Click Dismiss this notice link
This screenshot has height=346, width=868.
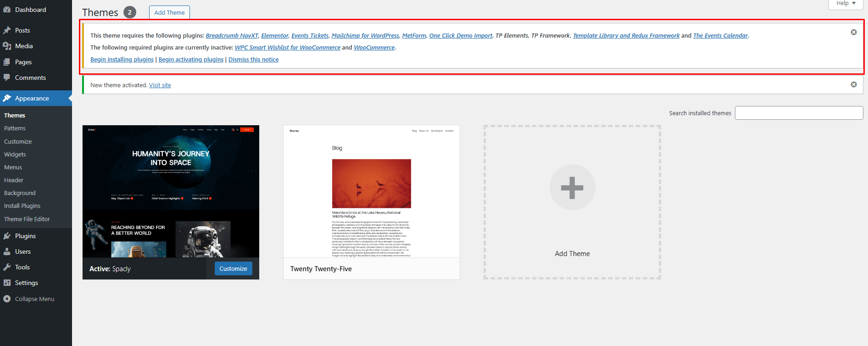253,59
